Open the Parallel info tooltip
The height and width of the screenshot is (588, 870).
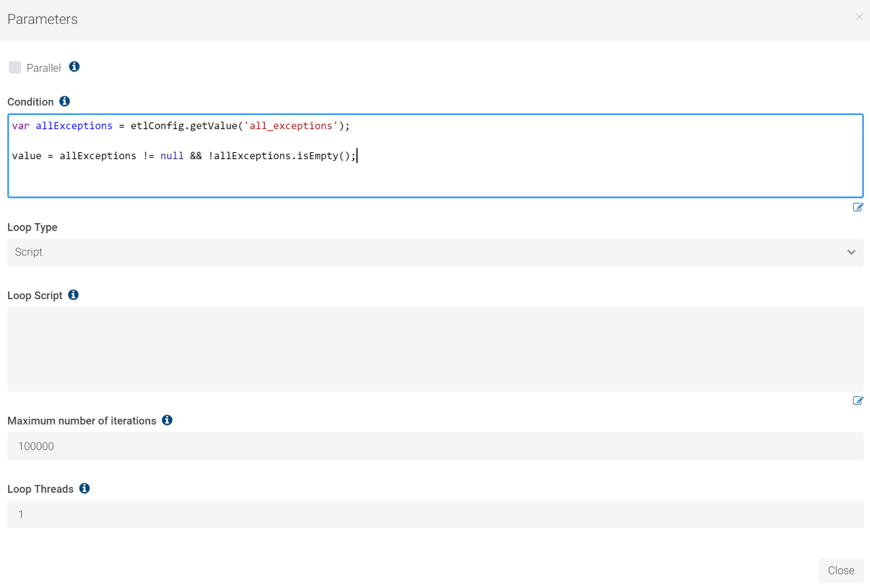pyautogui.click(x=74, y=67)
